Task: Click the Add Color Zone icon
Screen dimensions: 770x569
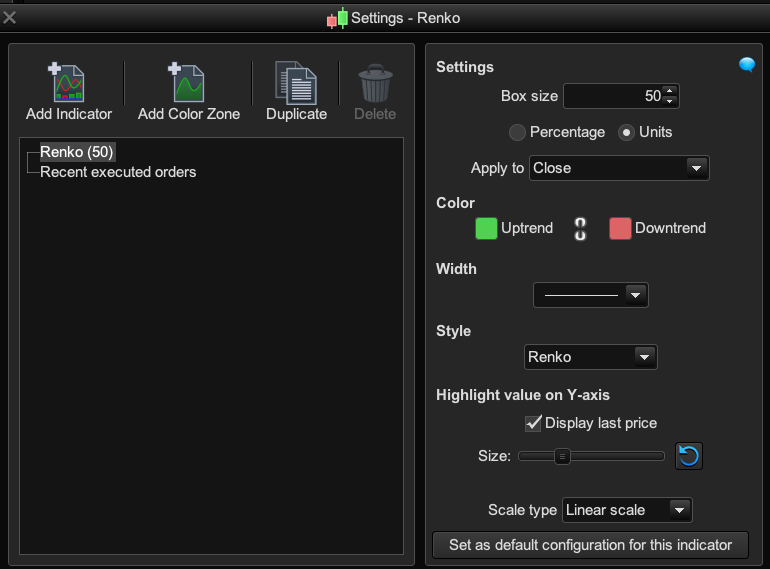Action: (x=188, y=84)
